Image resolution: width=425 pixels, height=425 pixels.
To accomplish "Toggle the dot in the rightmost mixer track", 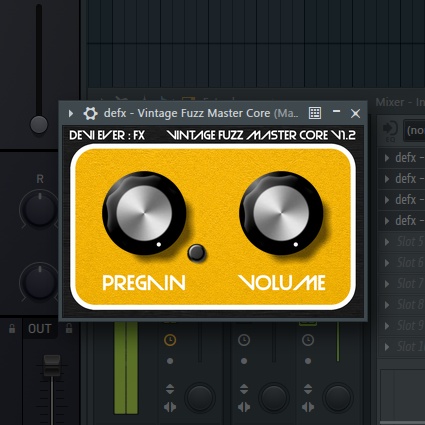I will coord(308,361).
